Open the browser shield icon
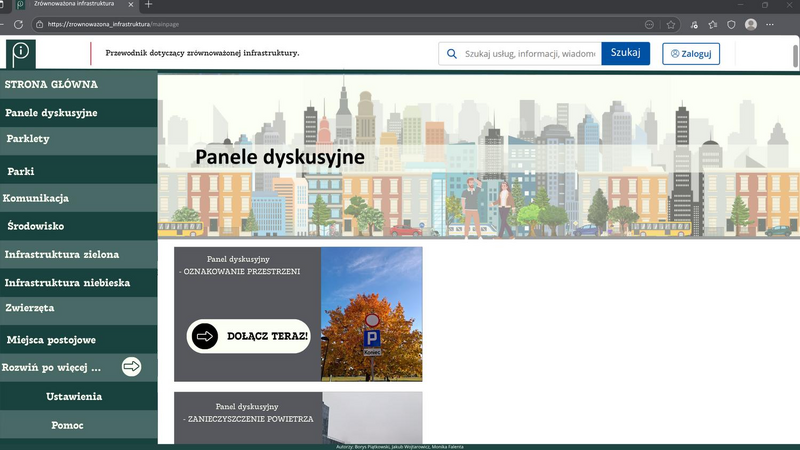The height and width of the screenshot is (450, 800). point(732,24)
